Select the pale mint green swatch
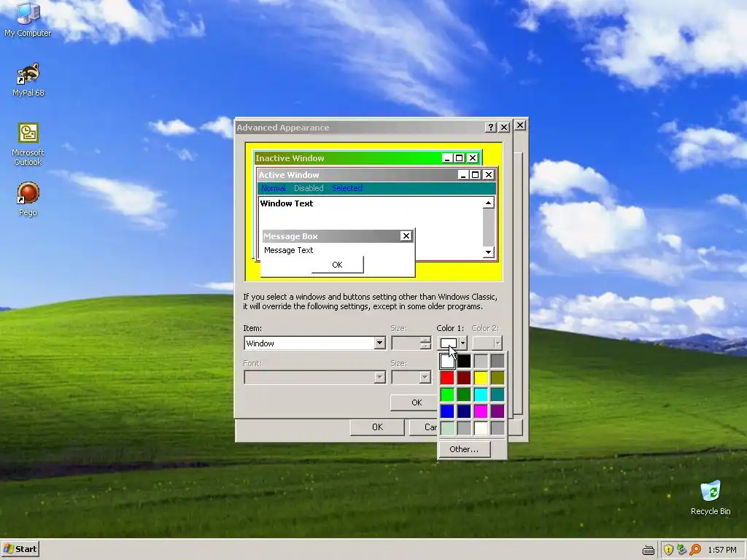This screenshot has height=560, width=747. pyautogui.click(x=447, y=427)
